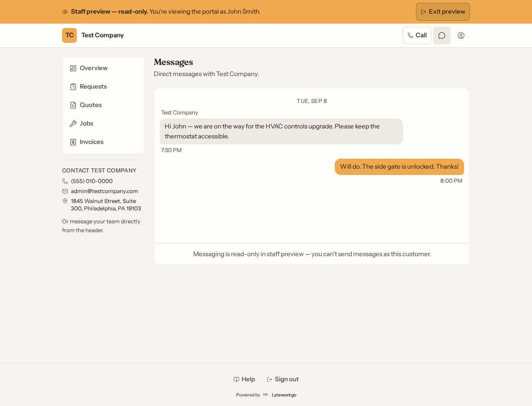The width and height of the screenshot is (532, 406).
Task: Click the Lyteworkgo LW logo in footer
Action: 266,395
